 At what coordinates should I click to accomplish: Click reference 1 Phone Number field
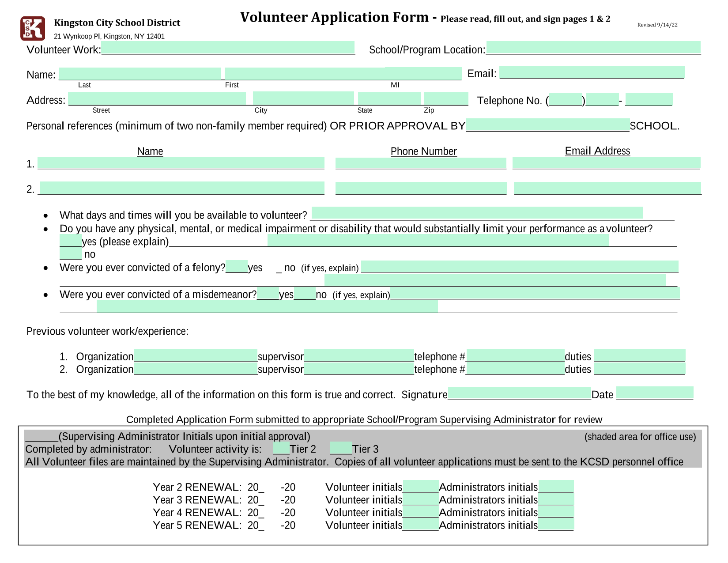point(421,163)
